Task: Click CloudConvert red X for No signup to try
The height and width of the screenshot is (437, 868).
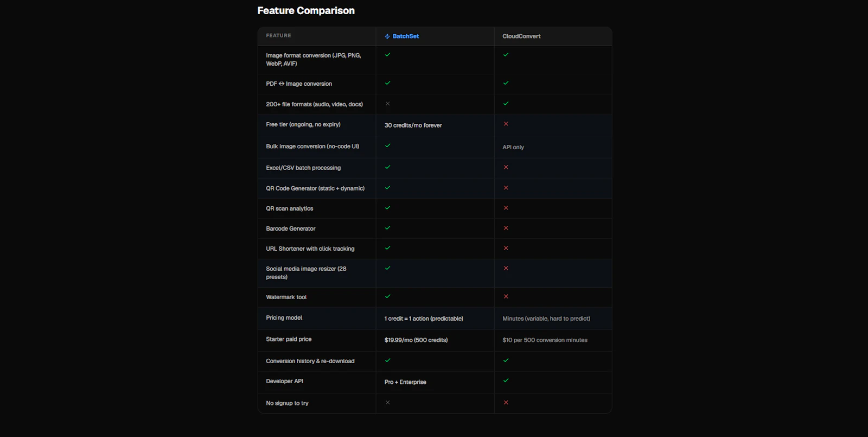Action: click(506, 402)
